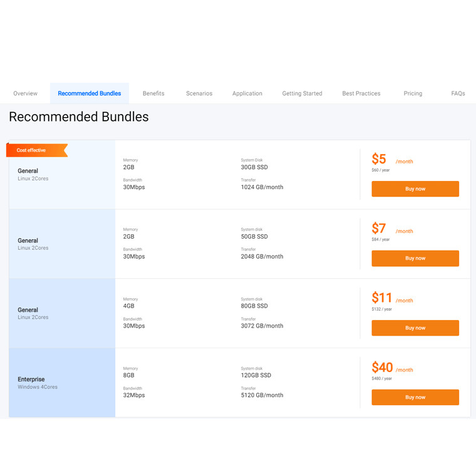Viewport: 476px width, 476px height.
Task: Purchase the $11/month bundle
Action: pyautogui.click(x=415, y=328)
